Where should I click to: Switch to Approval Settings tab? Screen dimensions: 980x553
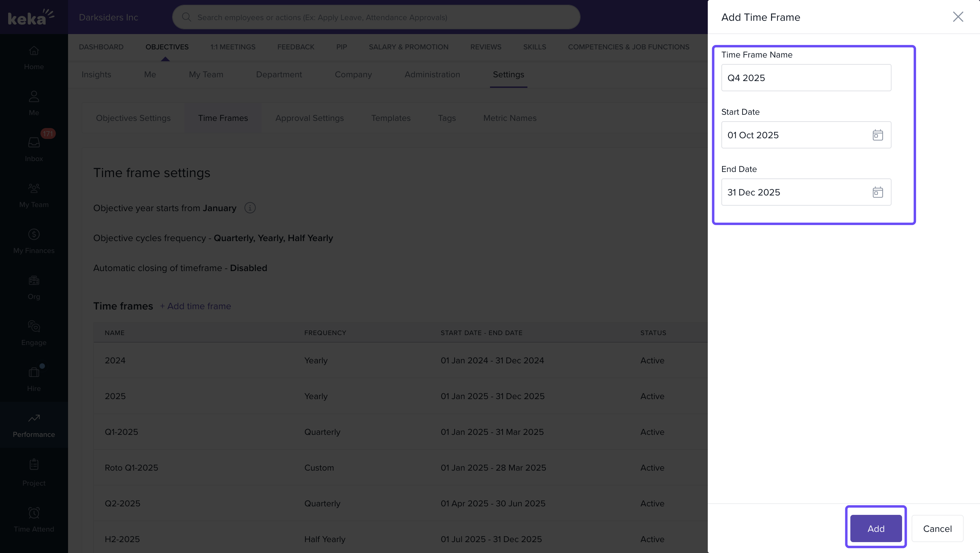(x=309, y=118)
